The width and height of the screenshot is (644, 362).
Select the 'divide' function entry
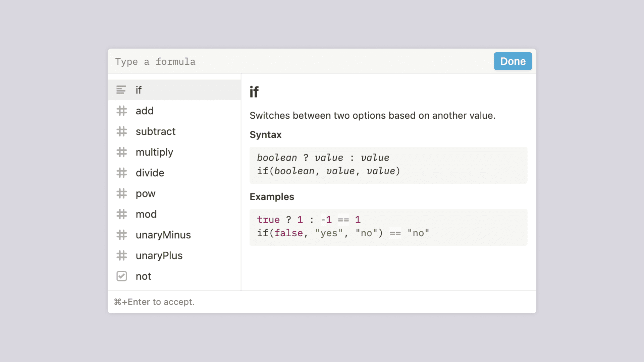pos(174,173)
